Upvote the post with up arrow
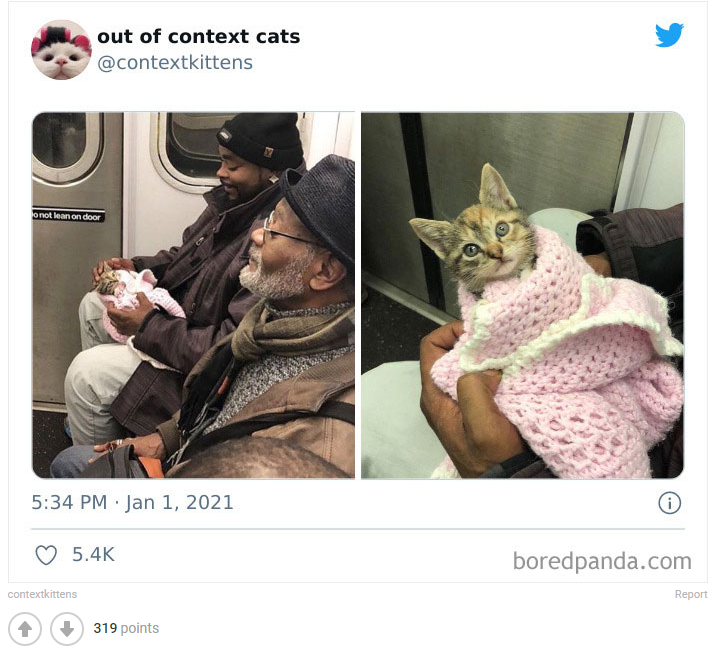The image size is (708, 654). [25, 629]
